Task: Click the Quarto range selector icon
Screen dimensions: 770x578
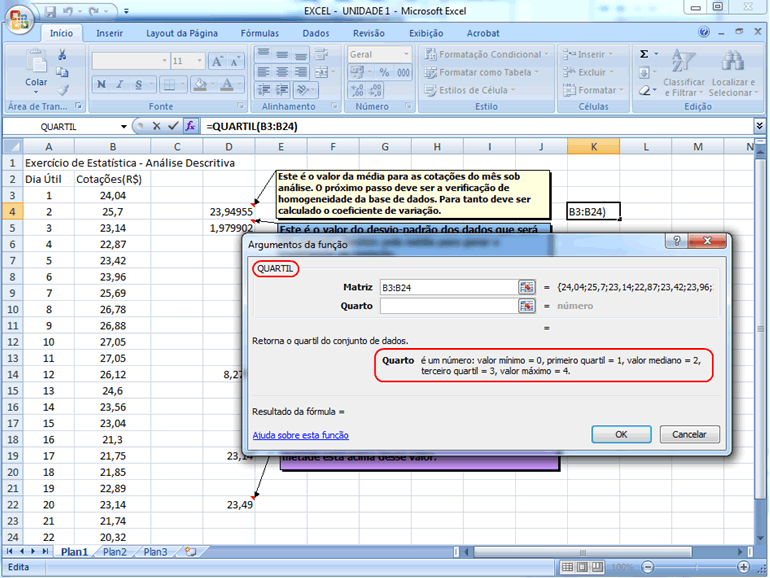Action: coord(526,306)
